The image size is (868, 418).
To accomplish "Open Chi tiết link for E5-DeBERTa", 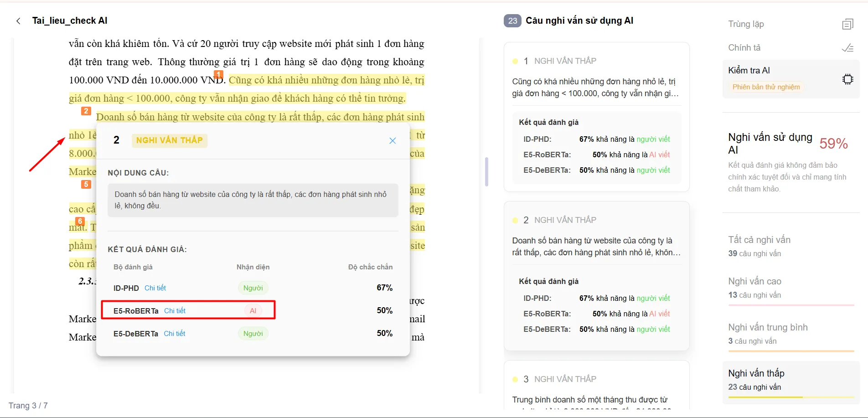I will click(x=175, y=334).
